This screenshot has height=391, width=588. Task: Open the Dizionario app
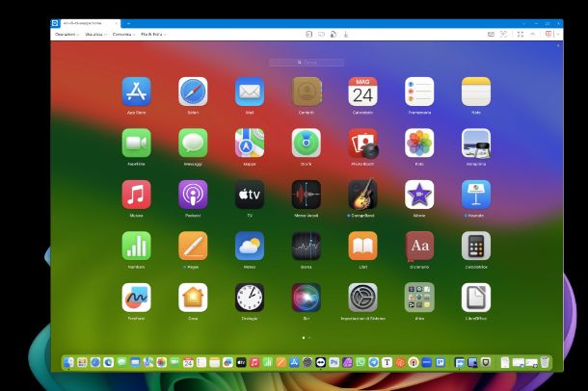tap(419, 246)
